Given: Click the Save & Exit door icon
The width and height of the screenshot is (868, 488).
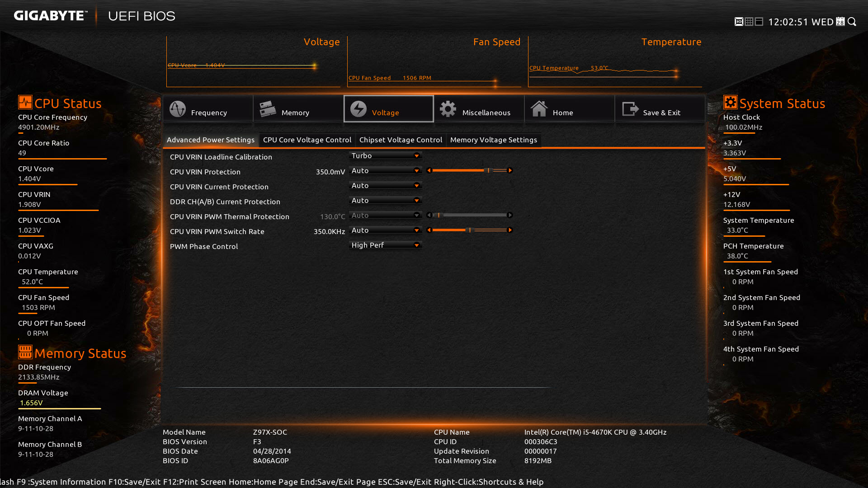Looking at the screenshot, I should tap(630, 109).
